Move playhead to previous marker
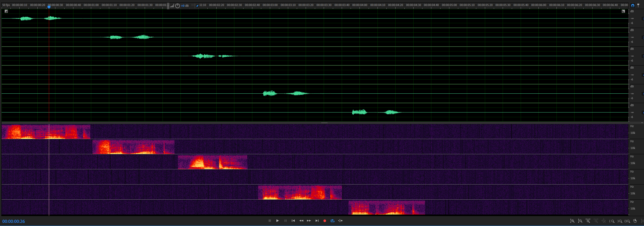The width and height of the screenshot is (644, 226). [x=293, y=221]
